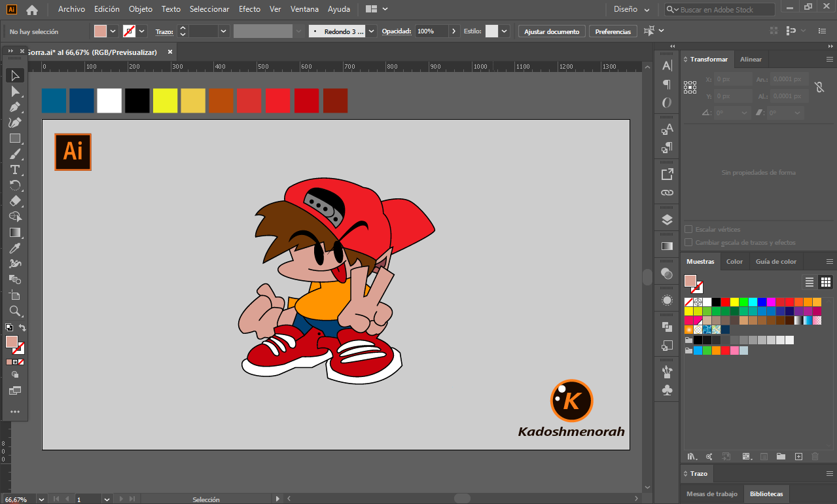The width and height of the screenshot is (837, 504).
Task: Open the Layers panel icon in the dock
Action: pos(667,220)
